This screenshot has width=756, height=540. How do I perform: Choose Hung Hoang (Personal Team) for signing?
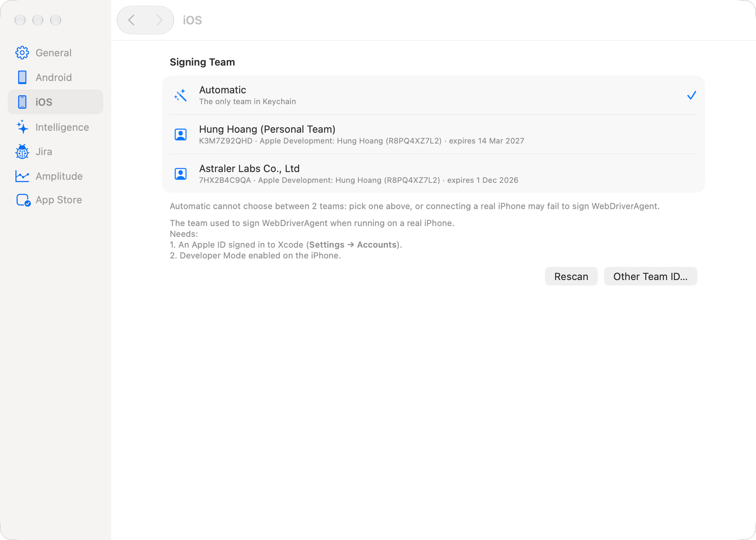point(433,135)
